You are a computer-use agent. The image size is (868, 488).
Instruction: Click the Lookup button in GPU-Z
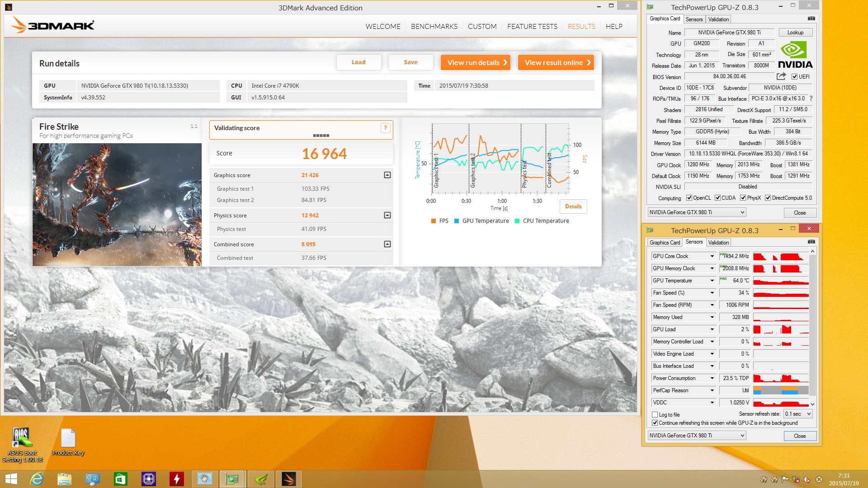(x=795, y=33)
